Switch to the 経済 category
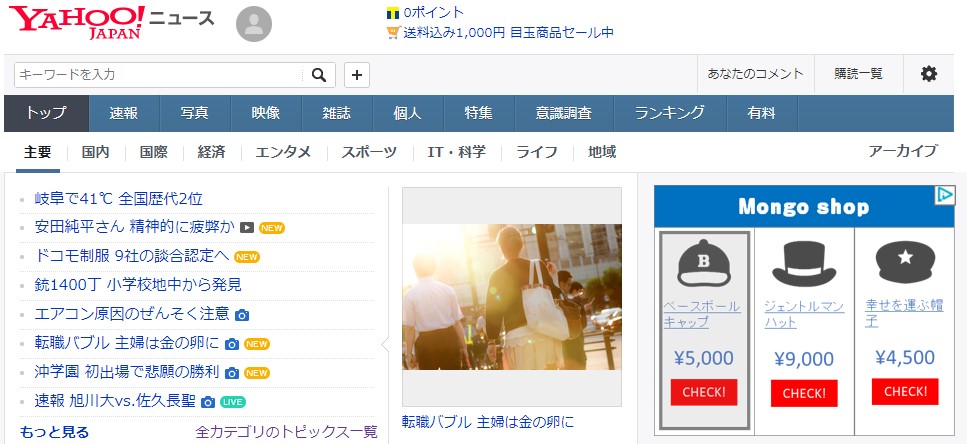The width and height of the screenshot is (967, 444). (212, 152)
